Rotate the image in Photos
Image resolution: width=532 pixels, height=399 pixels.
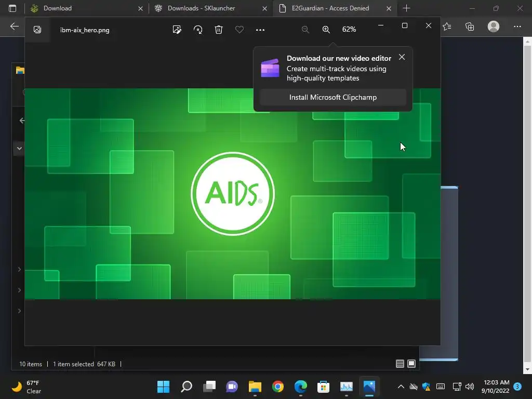click(198, 30)
